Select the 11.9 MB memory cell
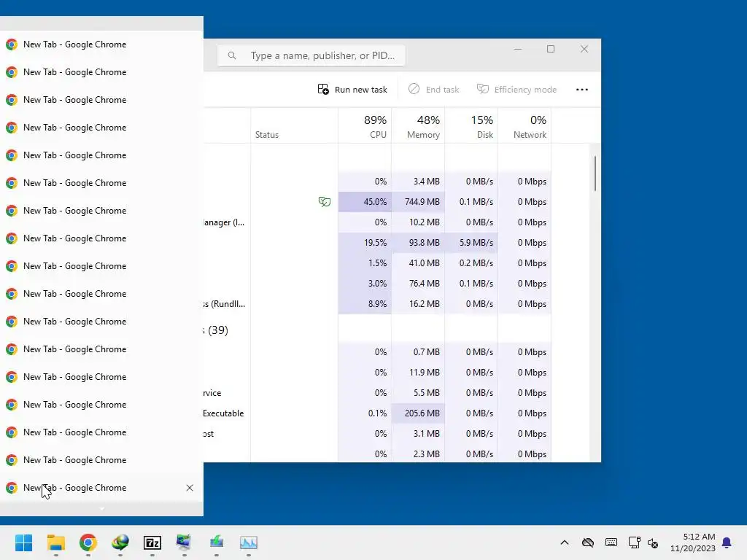Screen dimensions: 747x560 [x=418, y=373]
